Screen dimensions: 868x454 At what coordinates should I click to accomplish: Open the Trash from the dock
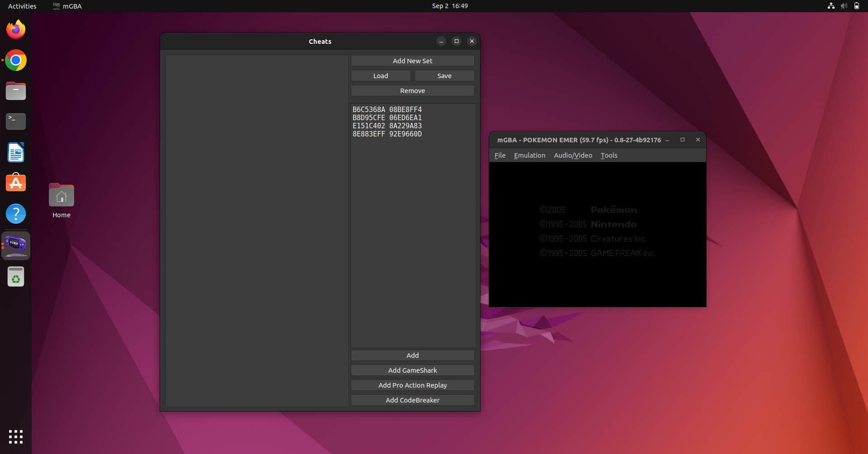(x=15, y=276)
